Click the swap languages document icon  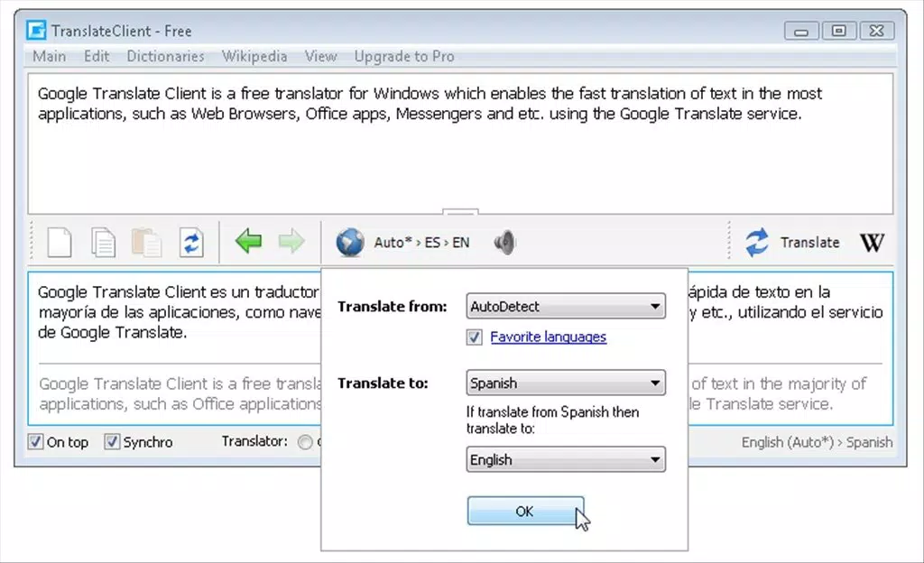[x=191, y=242]
